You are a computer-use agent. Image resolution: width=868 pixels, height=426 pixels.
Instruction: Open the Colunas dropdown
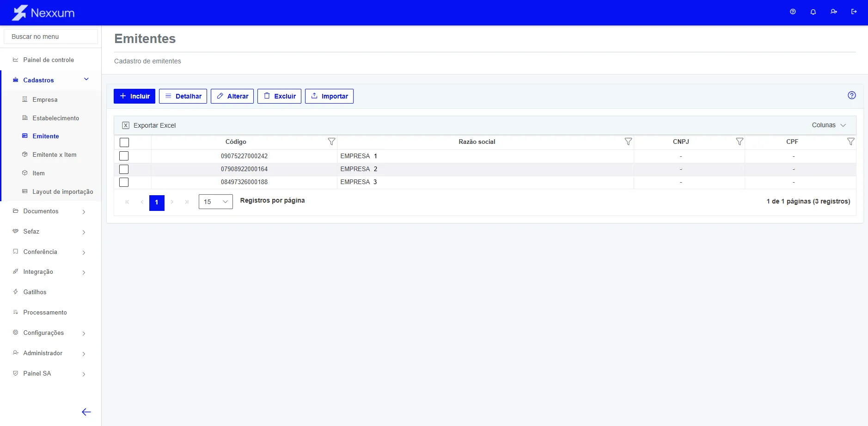(829, 125)
